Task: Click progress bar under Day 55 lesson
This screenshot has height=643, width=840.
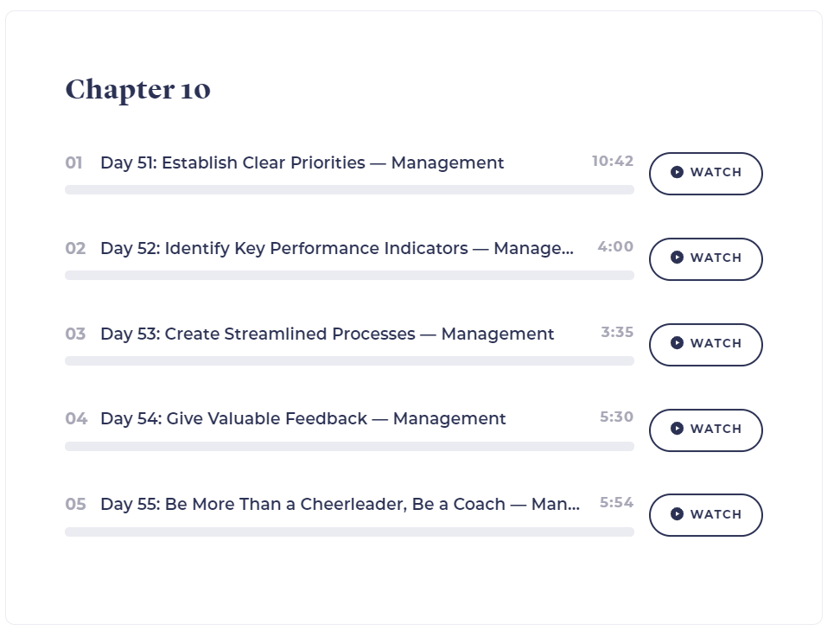Action: click(x=349, y=532)
